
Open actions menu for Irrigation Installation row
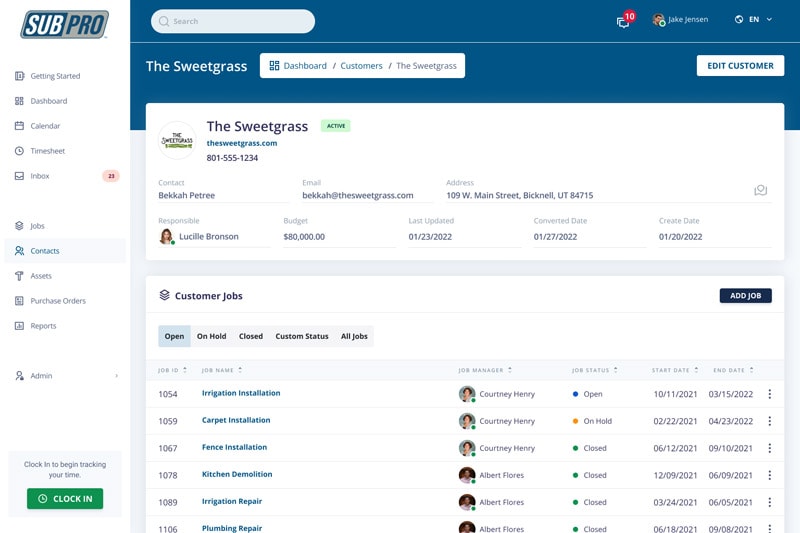(769, 394)
